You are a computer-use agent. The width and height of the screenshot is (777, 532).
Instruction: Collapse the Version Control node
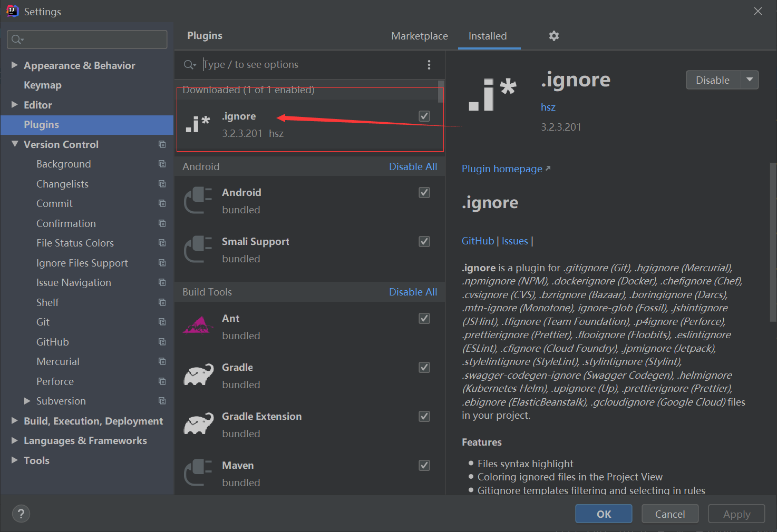(15, 144)
